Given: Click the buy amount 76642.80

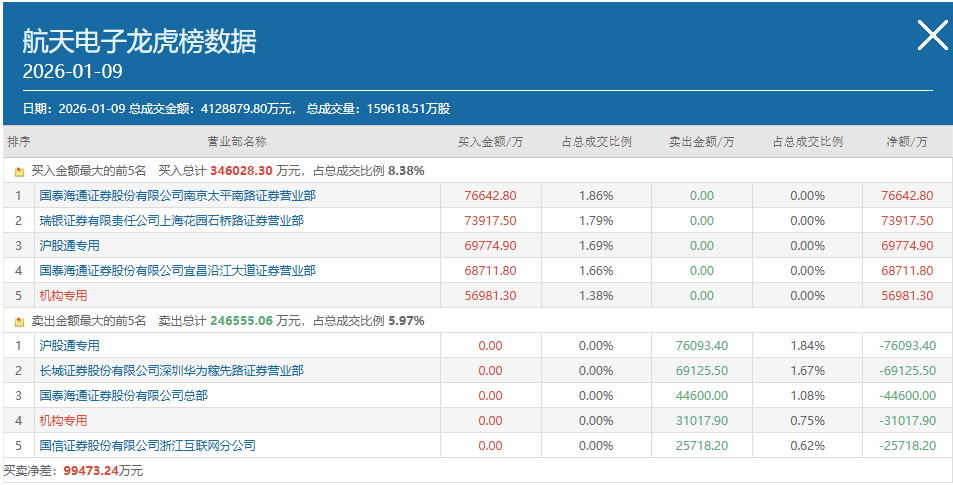Looking at the screenshot, I should point(490,196).
